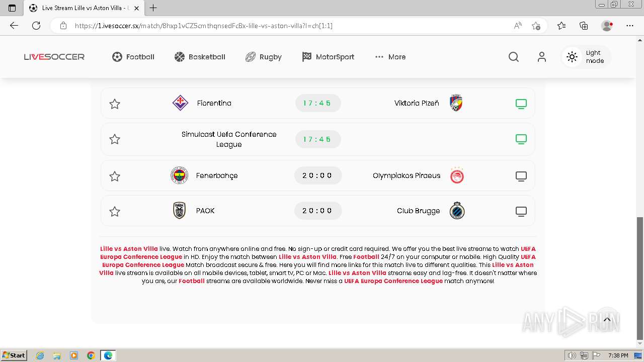Open File Explorer from the taskbar

point(57,355)
